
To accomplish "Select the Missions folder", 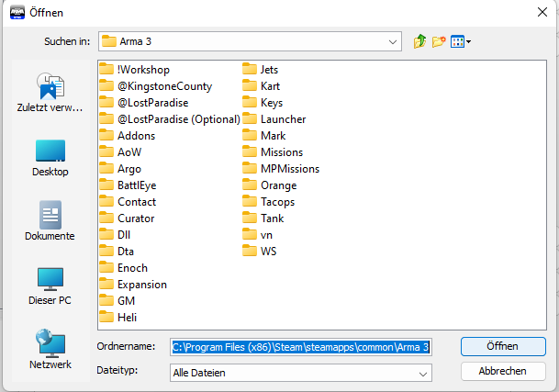I will (x=273, y=152).
